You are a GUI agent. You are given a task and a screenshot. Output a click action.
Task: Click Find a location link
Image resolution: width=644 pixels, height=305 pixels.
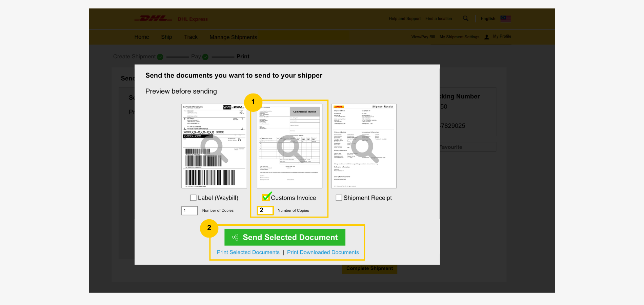439,19
